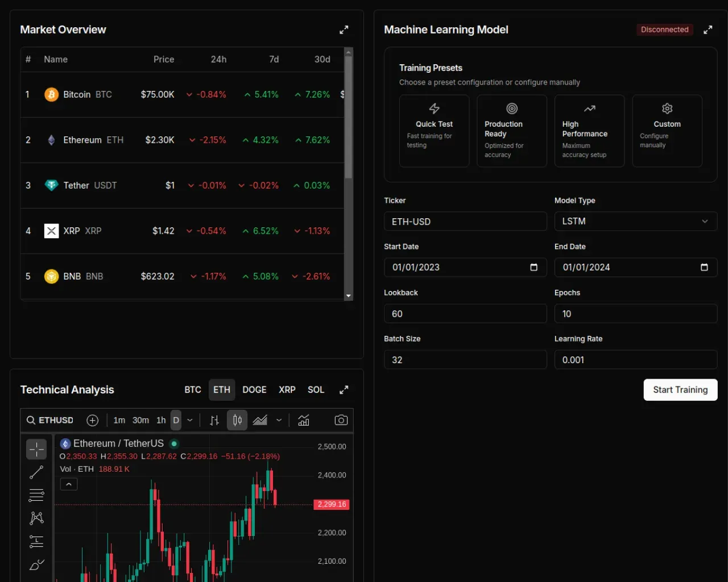Choose the Custom configure manually preset
The height and width of the screenshot is (582, 728).
click(x=667, y=131)
